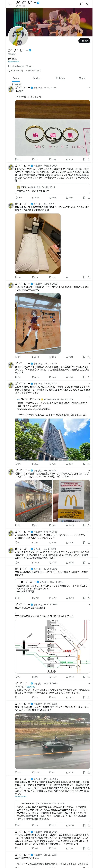
Task: Share the pinned rings post
Action: [x=89, y=159]
